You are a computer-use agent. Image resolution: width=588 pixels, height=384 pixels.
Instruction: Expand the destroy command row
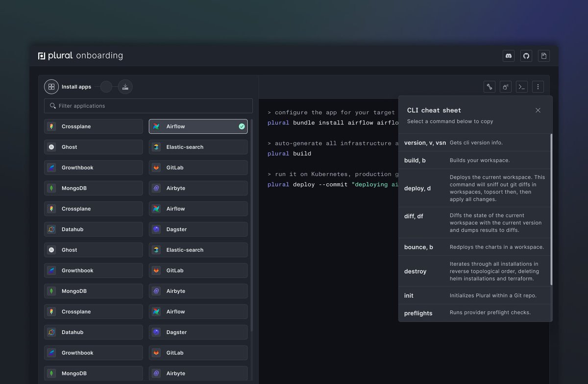[475, 271]
